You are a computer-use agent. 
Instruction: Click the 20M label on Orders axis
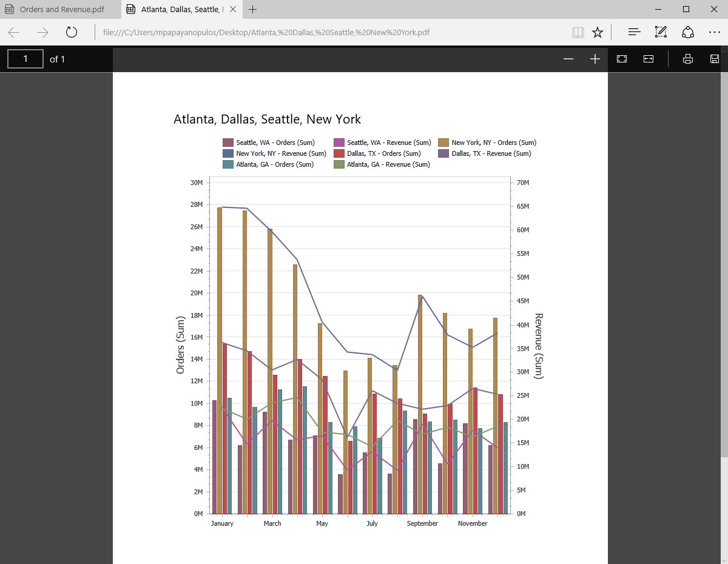point(197,293)
